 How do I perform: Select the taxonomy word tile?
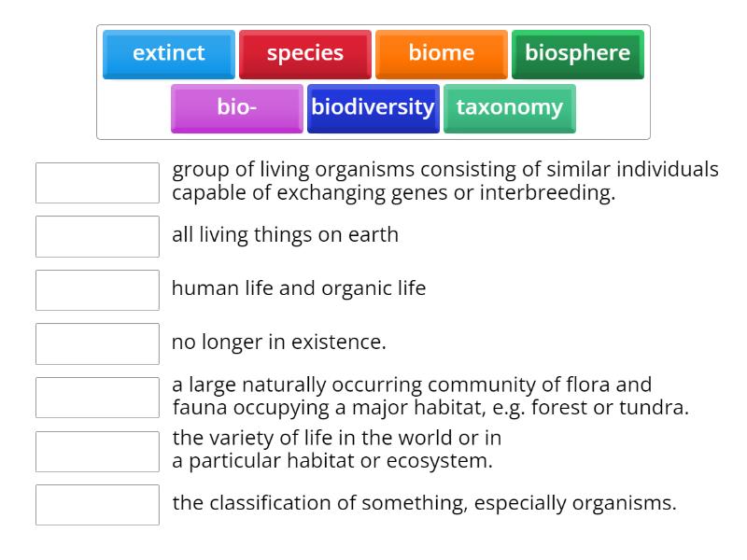(509, 108)
